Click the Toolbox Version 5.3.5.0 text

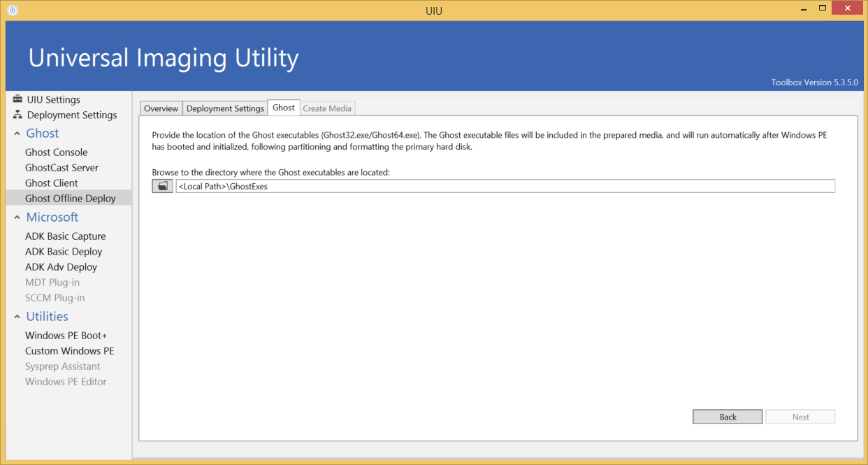pyautogui.click(x=814, y=83)
